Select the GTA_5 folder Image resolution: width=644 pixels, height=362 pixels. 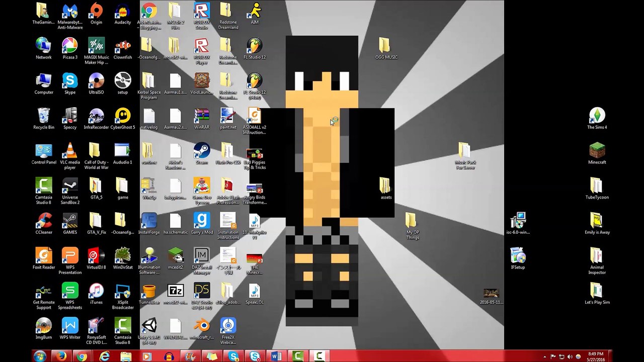tap(96, 189)
